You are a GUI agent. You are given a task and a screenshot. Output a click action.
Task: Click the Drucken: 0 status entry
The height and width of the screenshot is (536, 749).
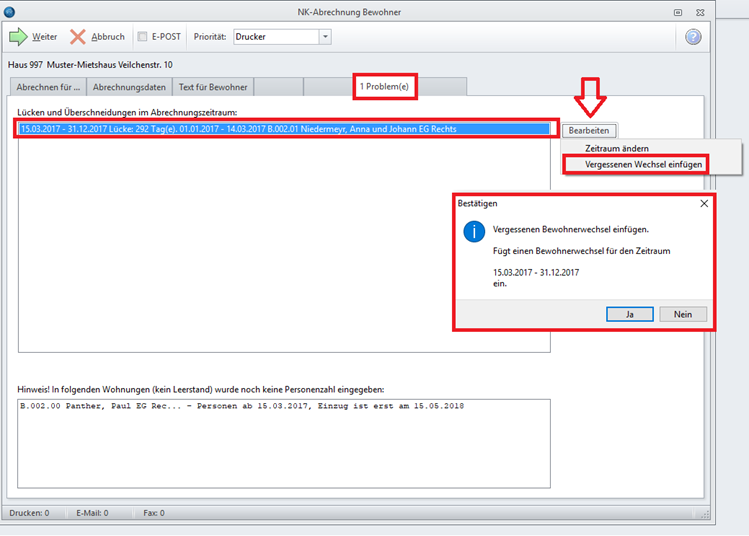tap(29, 513)
